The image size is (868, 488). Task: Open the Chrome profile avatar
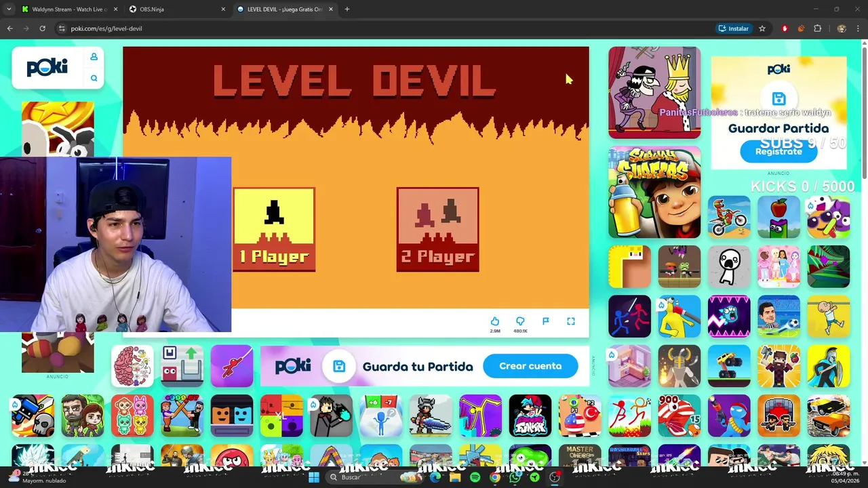842,28
